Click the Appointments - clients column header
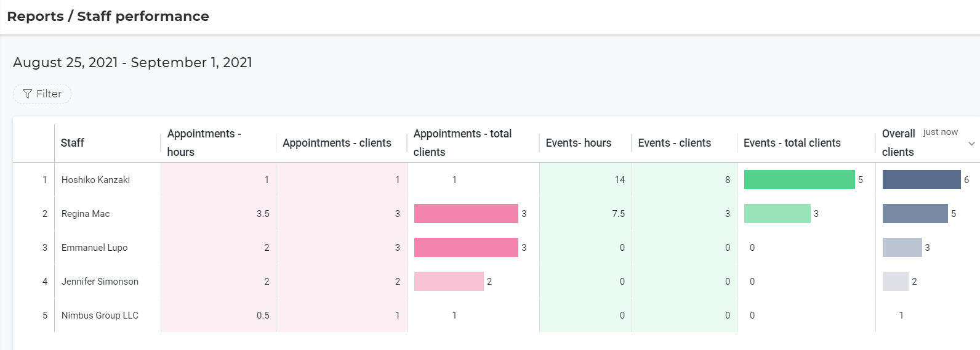Viewport: 980px width, 350px height. pos(337,143)
